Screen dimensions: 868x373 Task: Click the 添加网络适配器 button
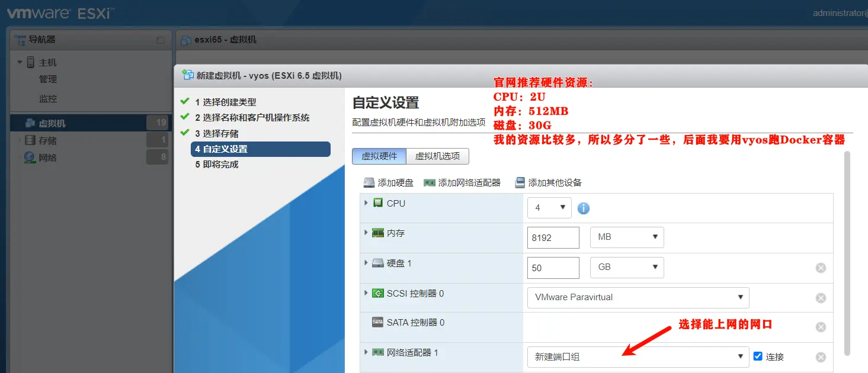coord(462,182)
